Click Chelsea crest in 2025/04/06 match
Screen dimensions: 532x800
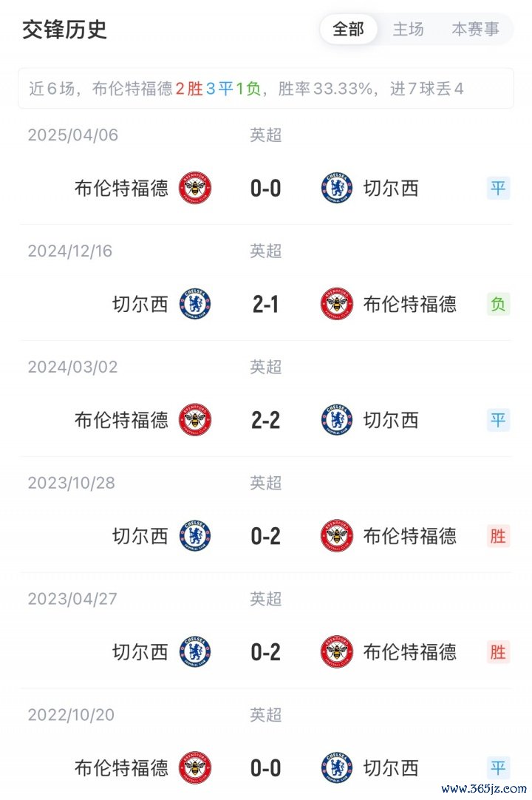[337, 189]
